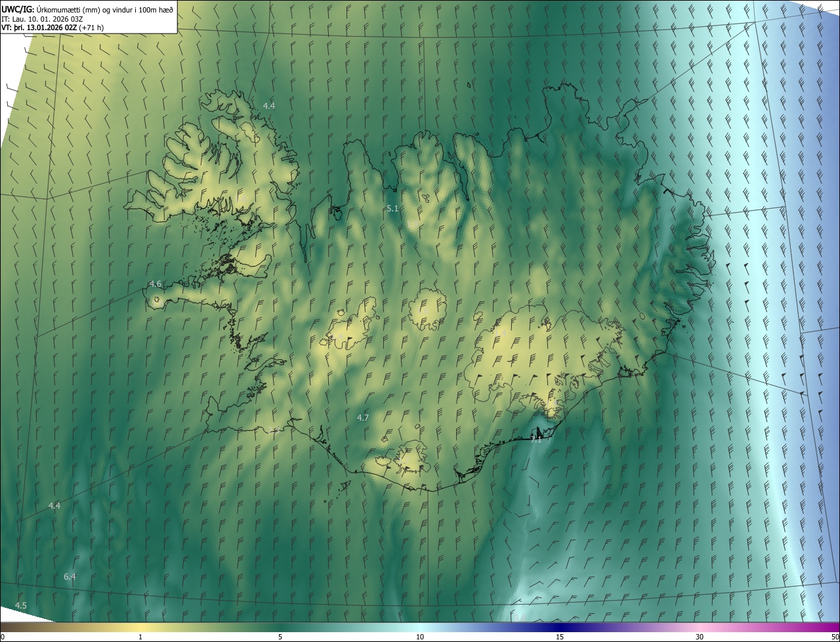This screenshot has width=840, height=642.
Task: Click the '6.4' value label over the southwest ocean
Action: pyautogui.click(x=70, y=576)
